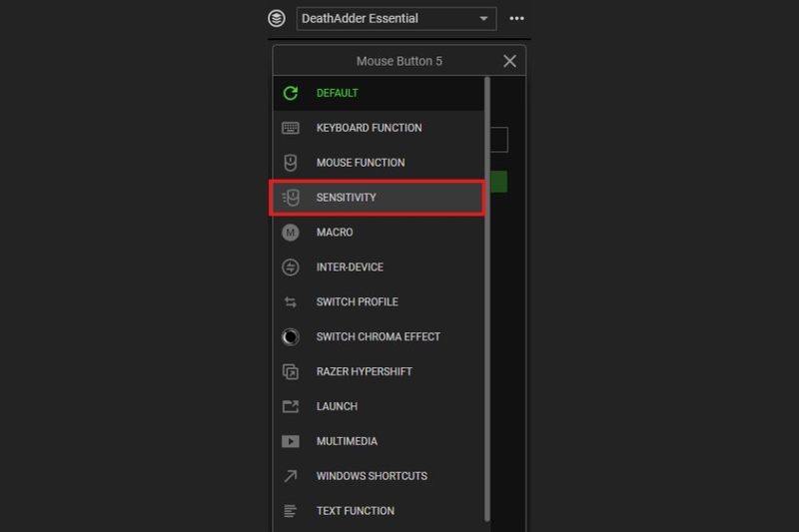Select the TEXT FUNCTION label
The width and height of the screenshot is (799, 532).
pos(356,511)
